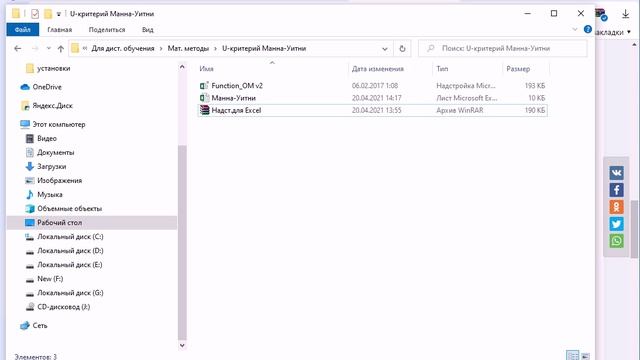Open Explorer help question mark icon
Image resolution: width=640 pixels, height=360 pixels.
point(588,29)
